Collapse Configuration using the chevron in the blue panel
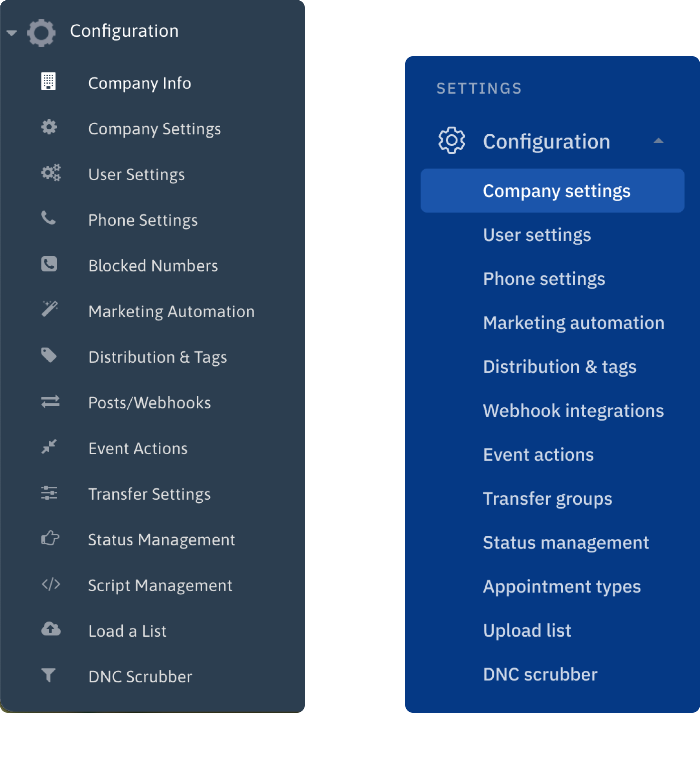This screenshot has height=781, width=700. click(659, 141)
